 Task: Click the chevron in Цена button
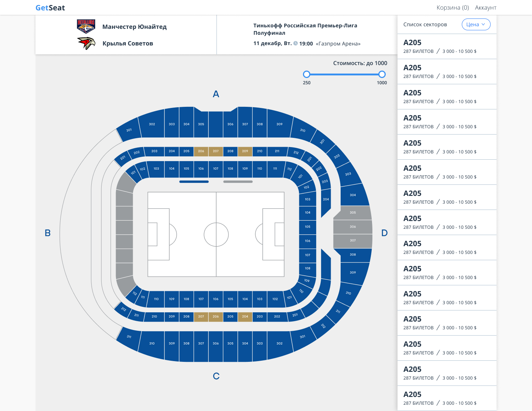click(483, 24)
